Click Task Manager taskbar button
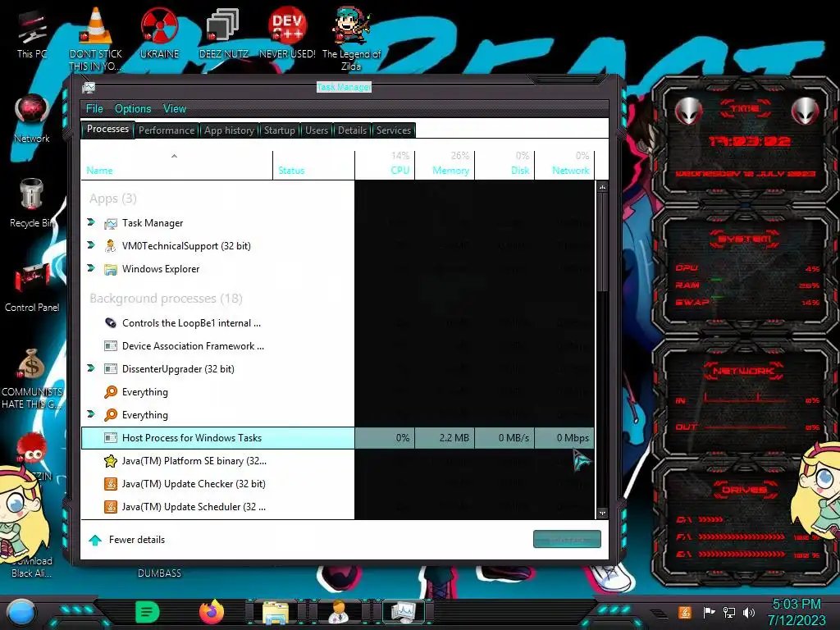 [404, 612]
